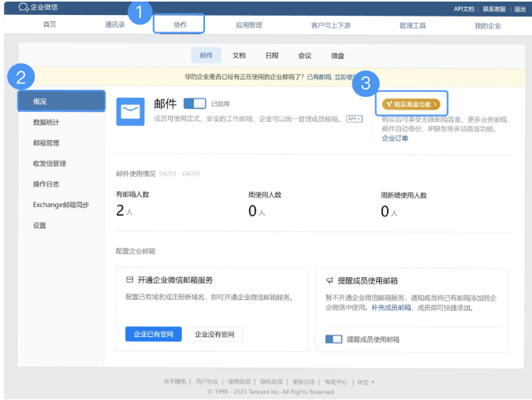
Task: Toggle the 邮件 enabled switch
Action: [x=194, y=104]
